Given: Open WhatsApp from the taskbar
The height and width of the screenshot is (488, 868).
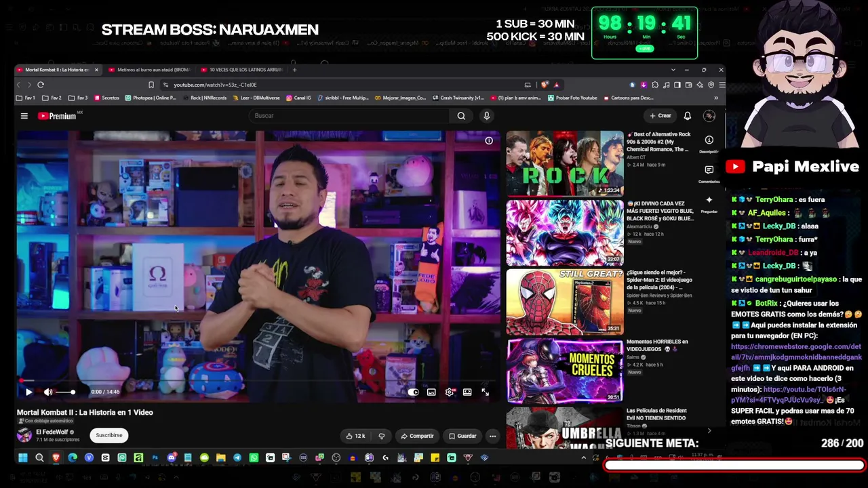Looking at the screenshot, I should [x=254, y=458].
